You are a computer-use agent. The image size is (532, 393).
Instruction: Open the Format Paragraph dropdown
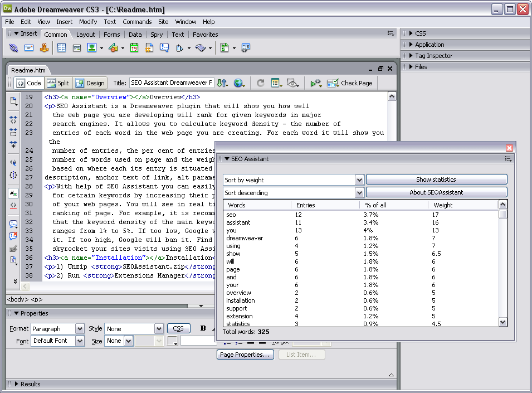[80, 329]
